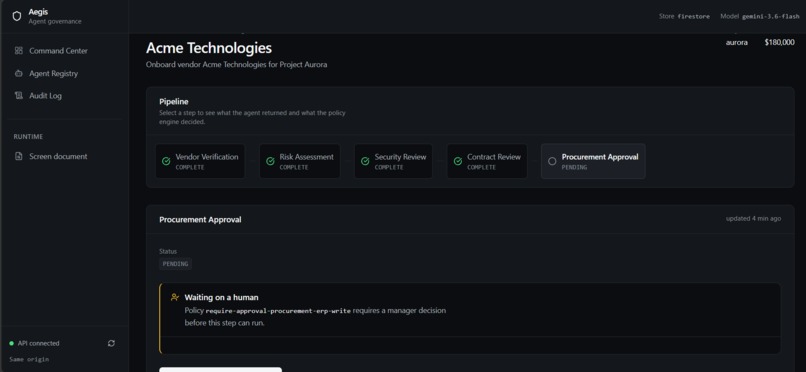Click the Pipeline card heading
Image resolution: width=806 pixels, height=372 pixels.
point(173,102)
